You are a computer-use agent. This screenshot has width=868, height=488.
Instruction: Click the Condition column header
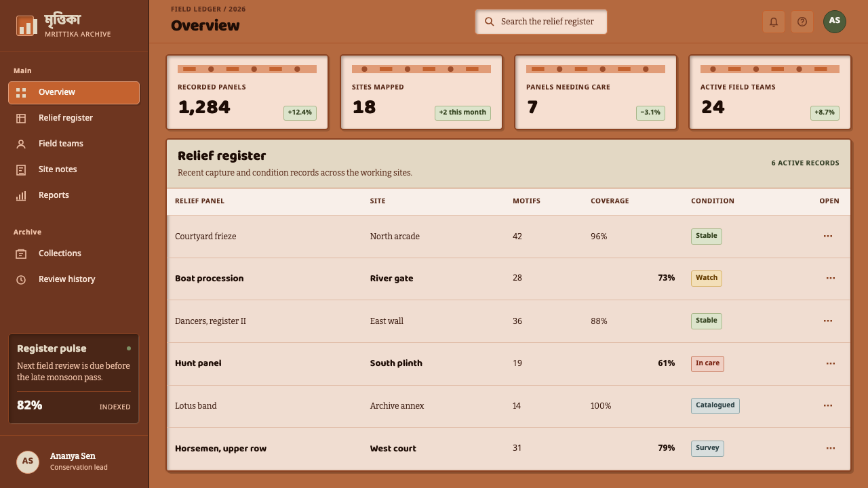pyautogui.click(x=713, y=201)
